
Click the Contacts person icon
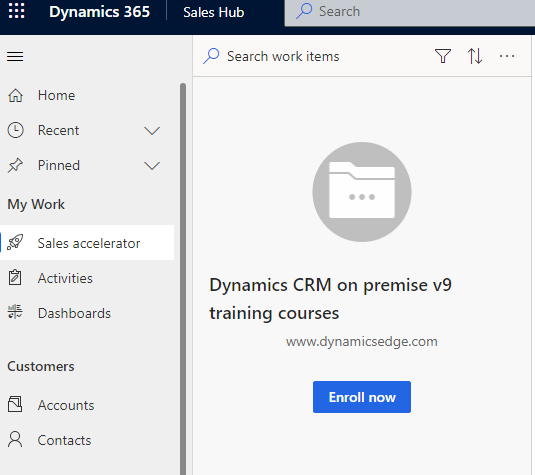(x=15, y=439)
